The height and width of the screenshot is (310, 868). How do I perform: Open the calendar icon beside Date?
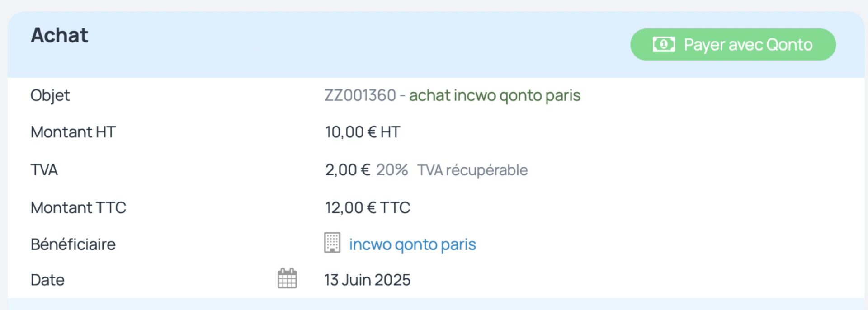(x=287, y=278)
